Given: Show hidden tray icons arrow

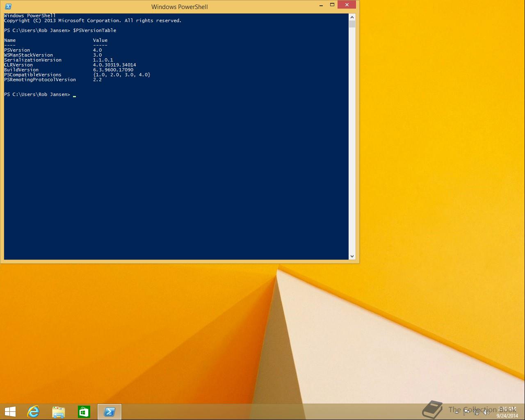Looking at the screenshot, I should tap(457, 412).
